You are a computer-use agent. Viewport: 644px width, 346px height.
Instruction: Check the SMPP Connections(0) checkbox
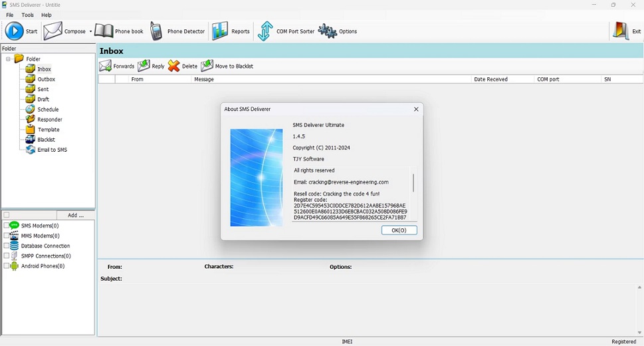point(6,256)
